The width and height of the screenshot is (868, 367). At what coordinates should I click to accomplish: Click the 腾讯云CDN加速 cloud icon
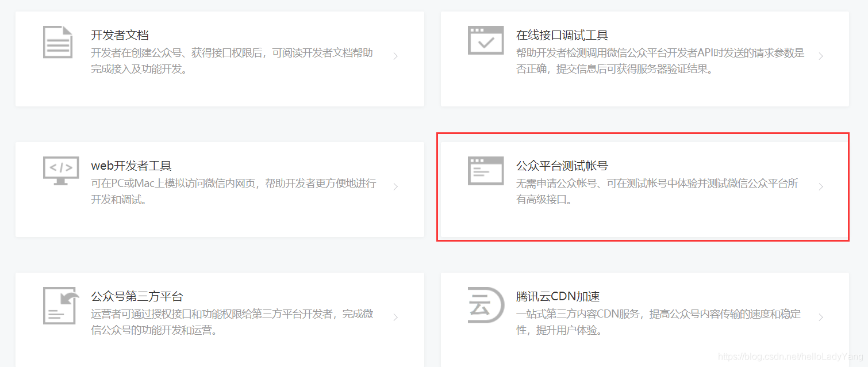486,304
